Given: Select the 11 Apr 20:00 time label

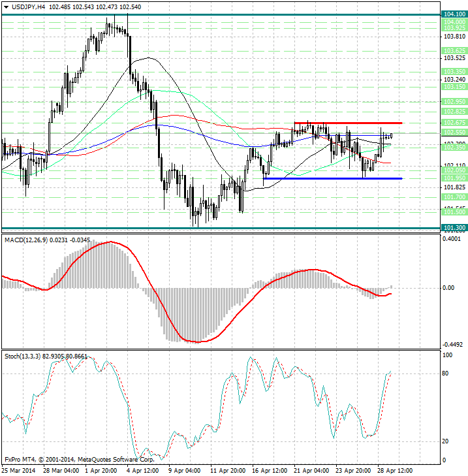Looking at the screenshot, I should pyautogui.click(x=228, y=471).
